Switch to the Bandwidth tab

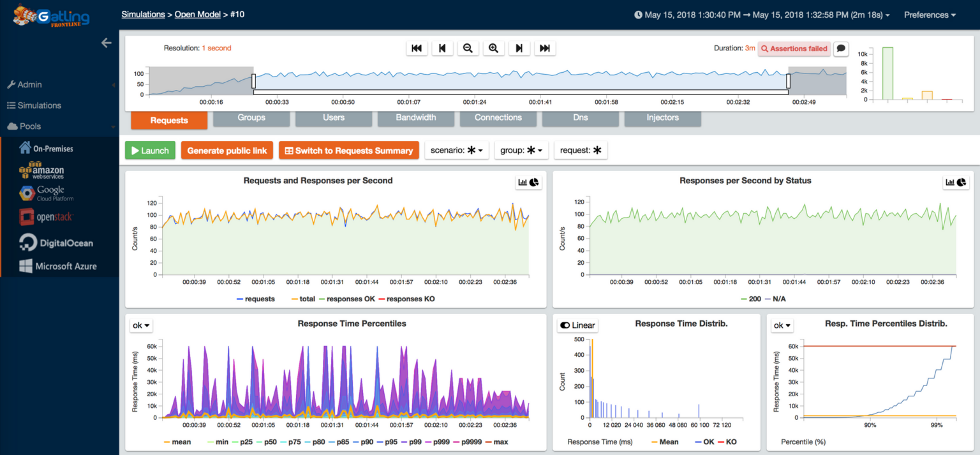click(415, 117)
